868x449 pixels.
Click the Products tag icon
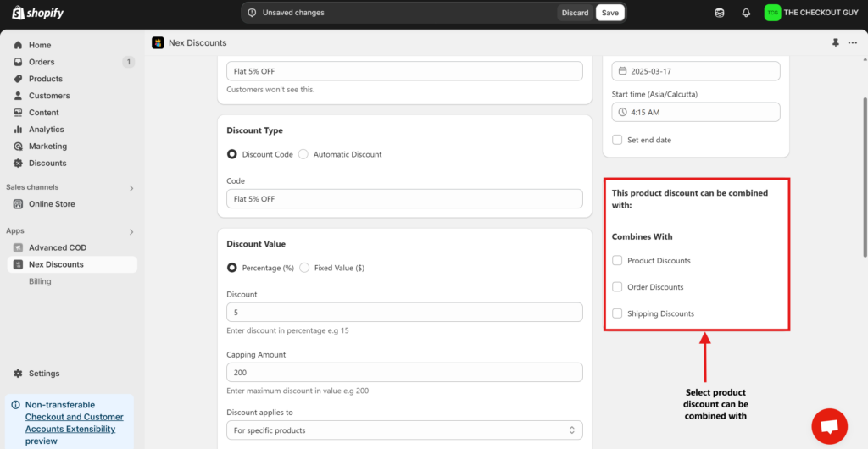click(19, 79)
